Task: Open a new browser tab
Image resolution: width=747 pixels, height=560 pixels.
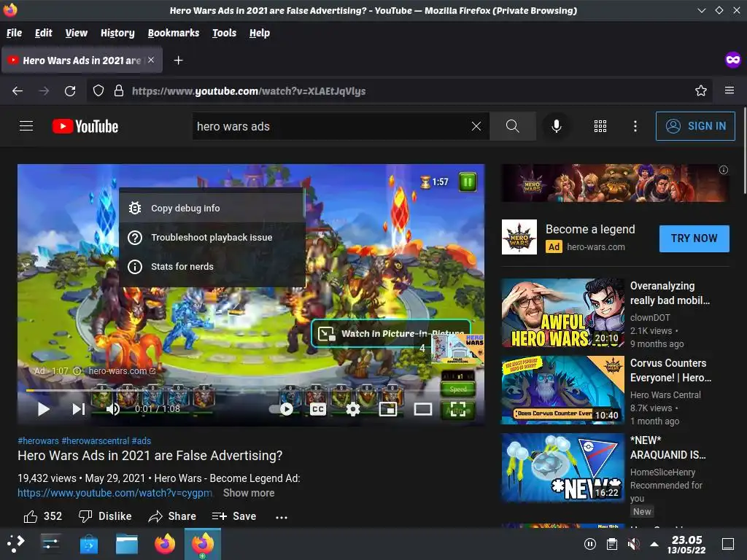Action: [x=178, y=61]
